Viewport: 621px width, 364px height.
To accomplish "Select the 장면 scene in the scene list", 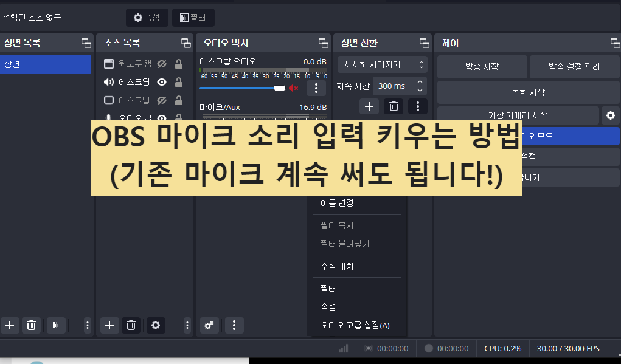I will pyautogui.click(x=46, y=64).
